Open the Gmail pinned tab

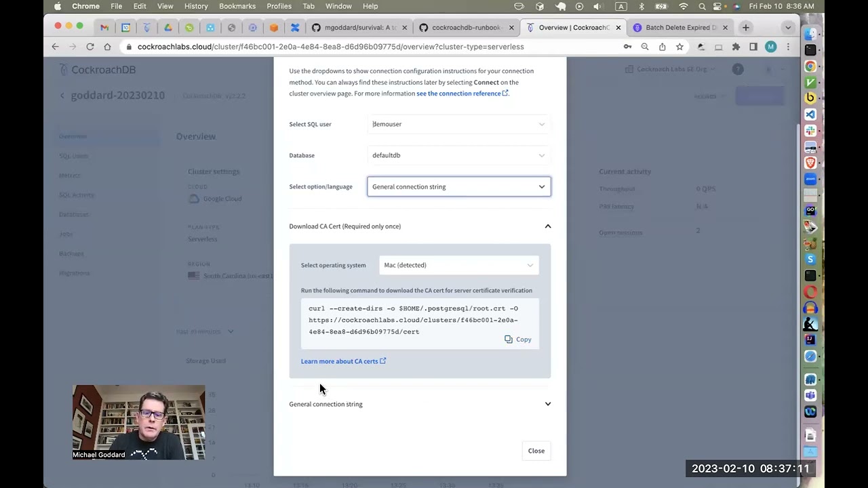(x=104, y=28)
